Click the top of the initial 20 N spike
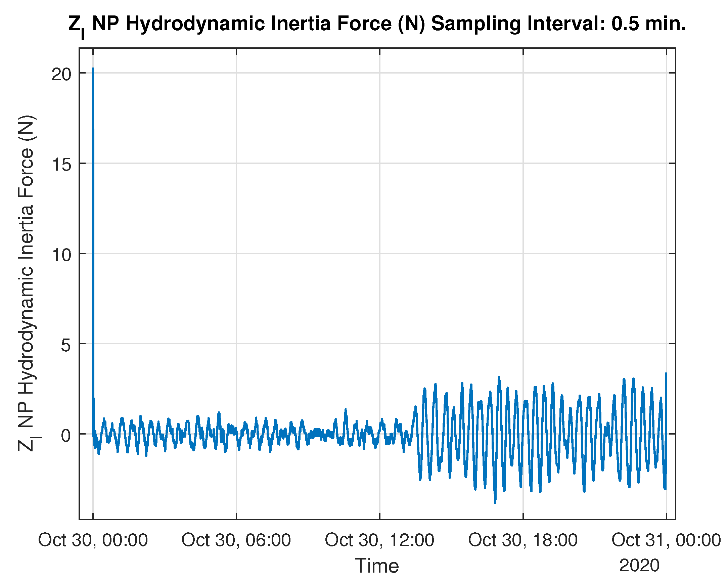The height and width of the screenshot is (581, 728). click(x=93, y=69)
